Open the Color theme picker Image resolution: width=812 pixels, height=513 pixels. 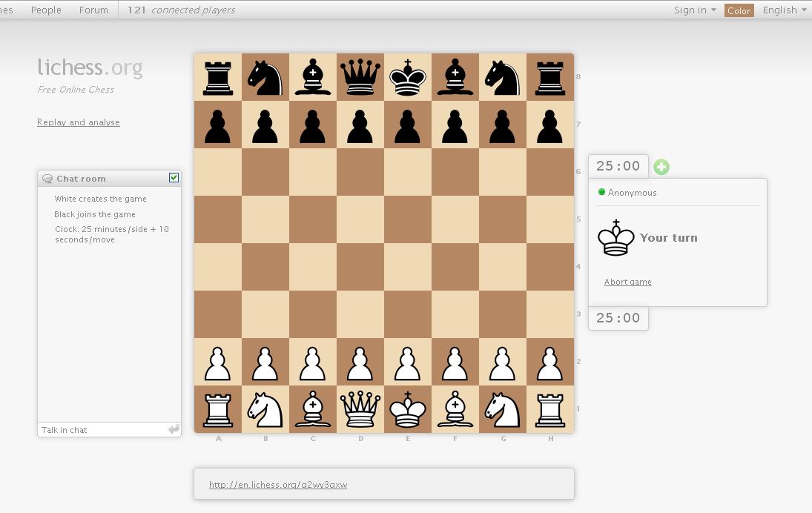coord(739,10)
